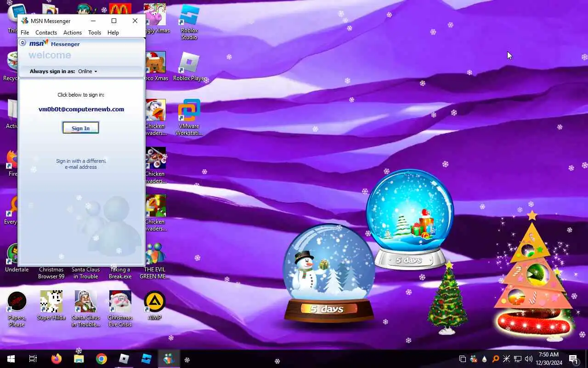
Task: Click the taskbar clock showing 7:50 AM
Action: 548,359
